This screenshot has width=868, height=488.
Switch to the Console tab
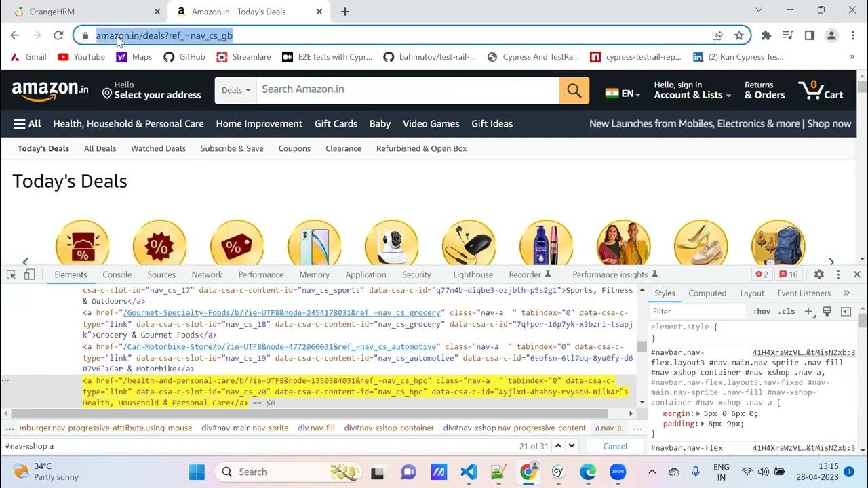(117, 274)
